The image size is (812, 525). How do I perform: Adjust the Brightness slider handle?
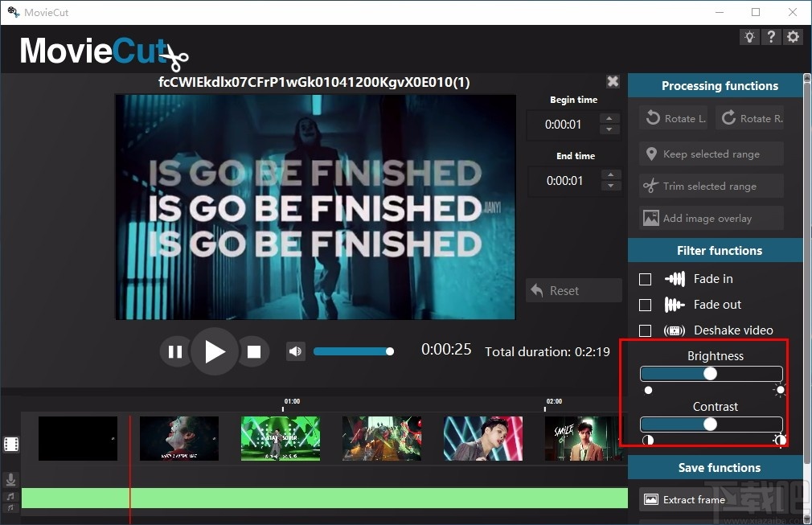(711, 373)
